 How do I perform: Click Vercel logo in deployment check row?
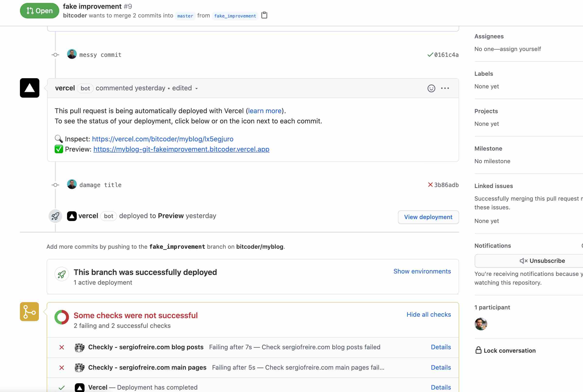pyautogui.click(x=79, y=387)
